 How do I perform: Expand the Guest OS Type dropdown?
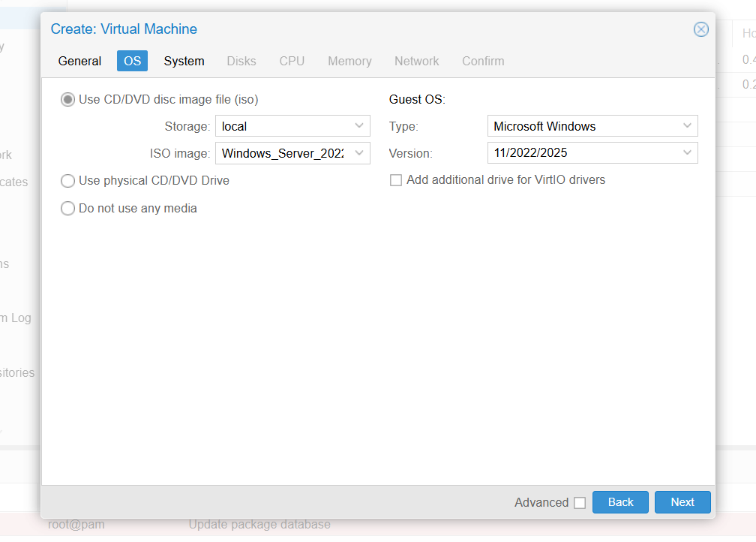[x=687, y=126]
